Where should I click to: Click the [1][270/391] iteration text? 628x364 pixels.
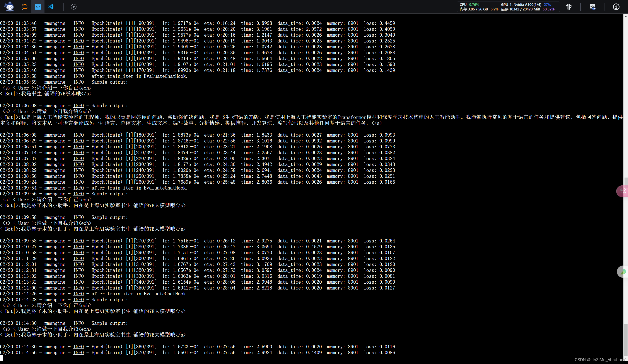click(141, 241)
